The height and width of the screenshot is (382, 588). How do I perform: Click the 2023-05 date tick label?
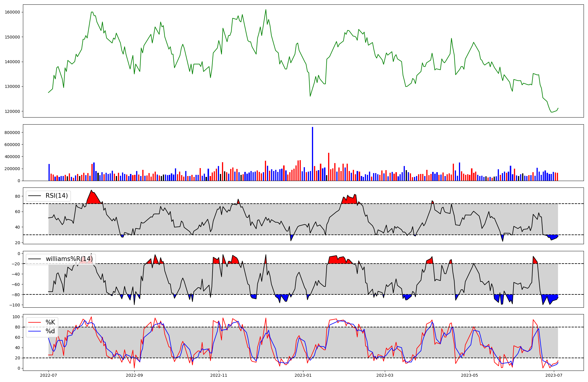[469, 375]
